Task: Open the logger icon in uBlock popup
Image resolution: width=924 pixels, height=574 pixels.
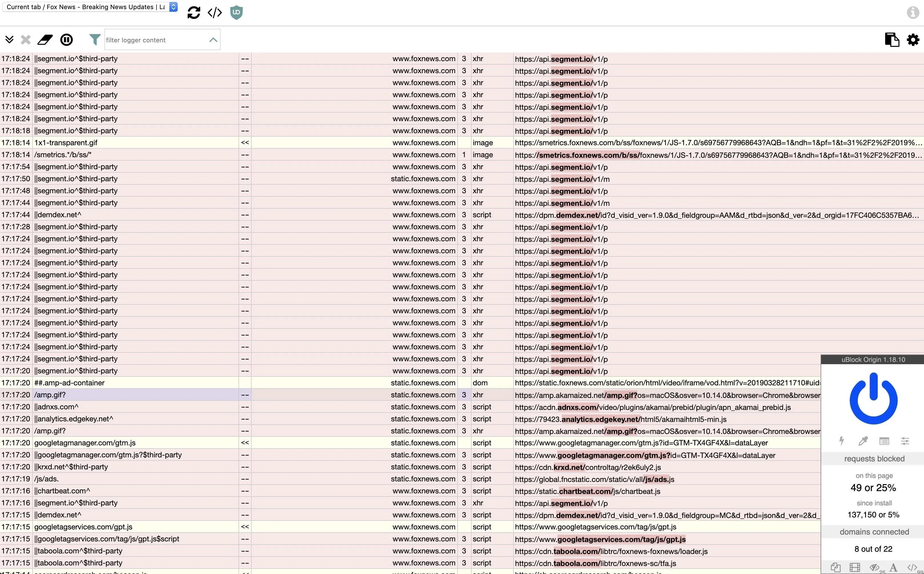Action: 884,441
